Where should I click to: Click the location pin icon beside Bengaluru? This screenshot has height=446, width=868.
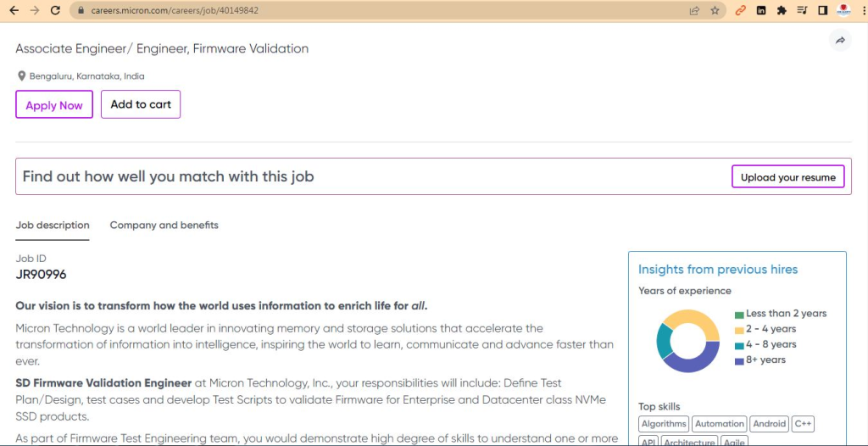click(21, 76)
